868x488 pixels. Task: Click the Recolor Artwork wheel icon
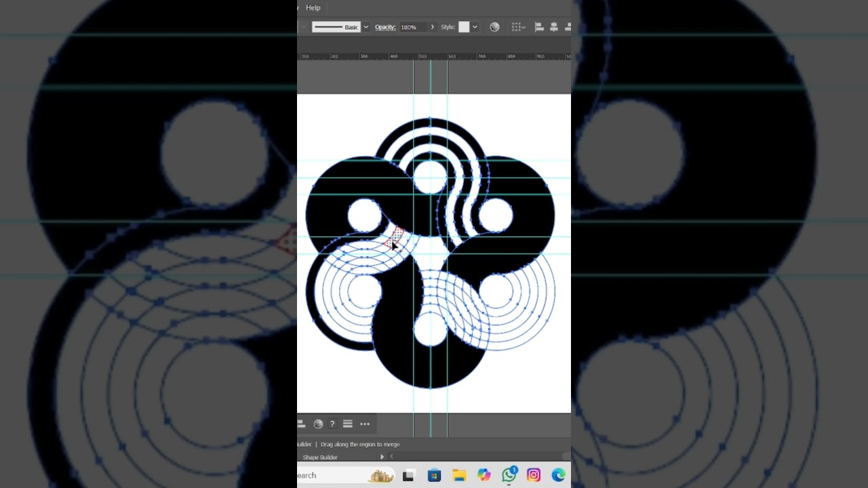[494, 27]
